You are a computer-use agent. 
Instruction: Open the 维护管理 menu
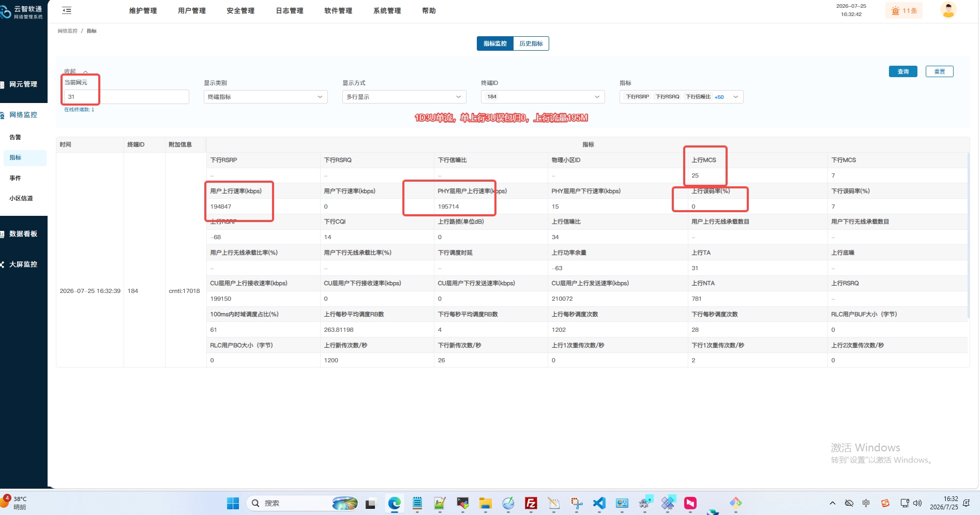[143, 10]
